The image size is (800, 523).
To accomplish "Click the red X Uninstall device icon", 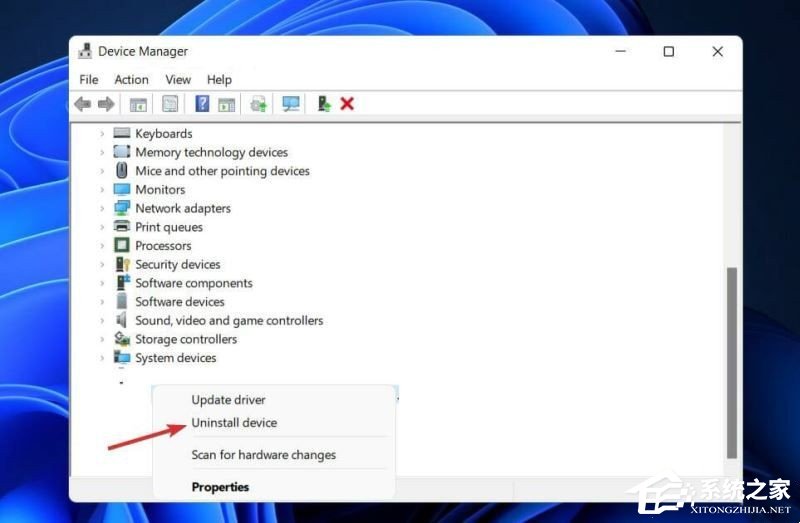I will tap(347, 104).
